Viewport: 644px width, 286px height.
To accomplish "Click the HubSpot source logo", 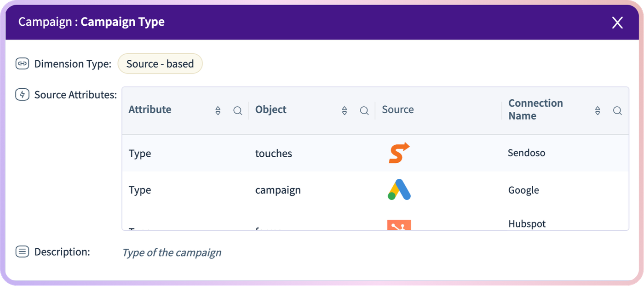I will pyautogui.click(x=399, y=225).
